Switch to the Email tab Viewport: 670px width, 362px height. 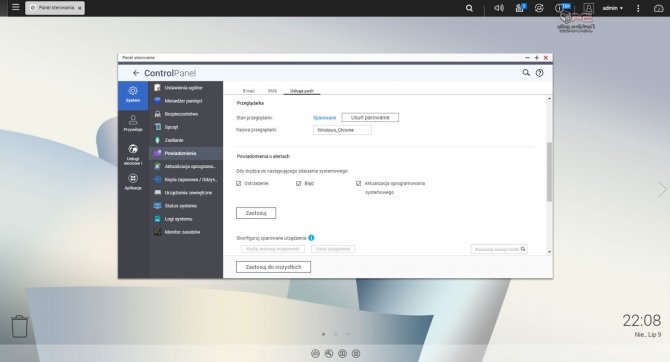248,91
